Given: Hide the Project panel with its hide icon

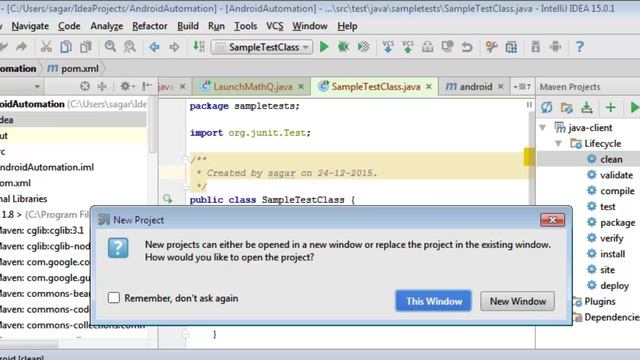Looking at the screenshot, I should pos(147,87).
